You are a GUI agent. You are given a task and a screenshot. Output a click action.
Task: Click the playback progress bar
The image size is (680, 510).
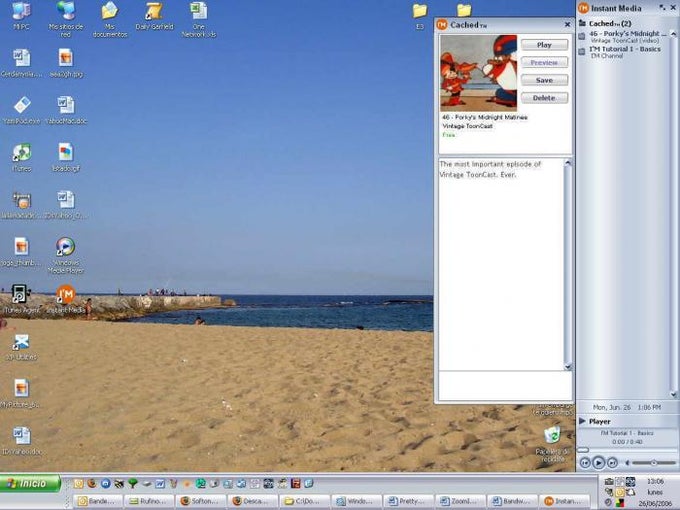626,450
